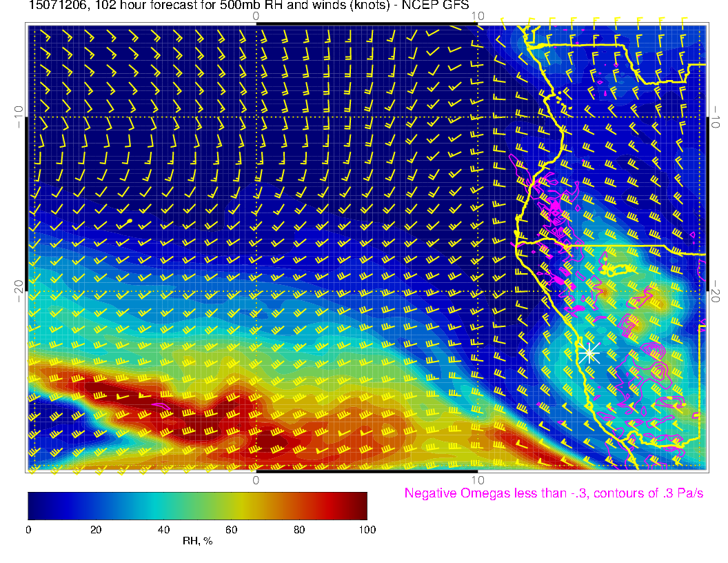This screenshot has height=563, width=728.
Task: Click the 'RH, %' colorbar label
Action: click(197, 541)
